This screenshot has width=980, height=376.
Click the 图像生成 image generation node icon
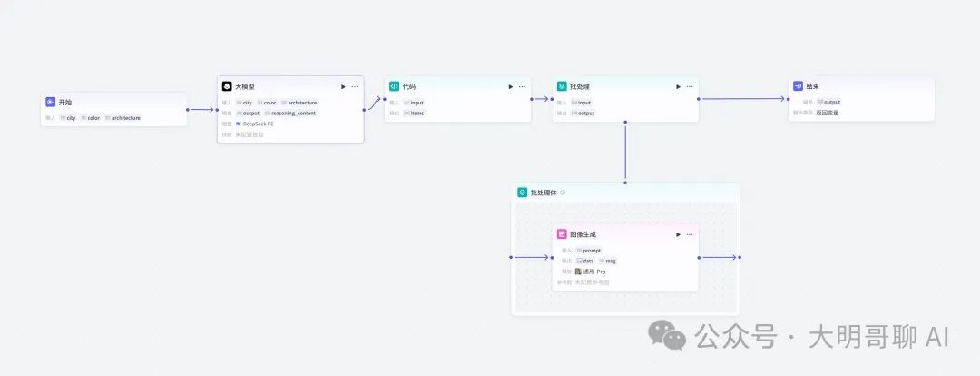[562, 233]
